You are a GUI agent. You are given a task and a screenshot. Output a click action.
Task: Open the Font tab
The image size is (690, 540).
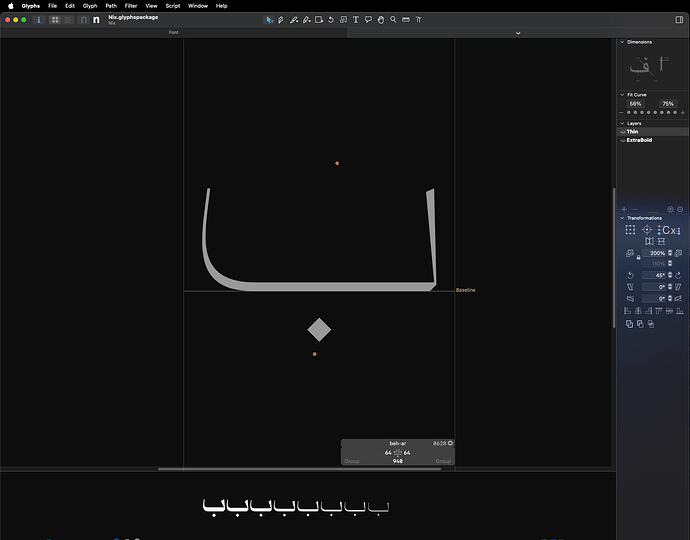(173, 33)
